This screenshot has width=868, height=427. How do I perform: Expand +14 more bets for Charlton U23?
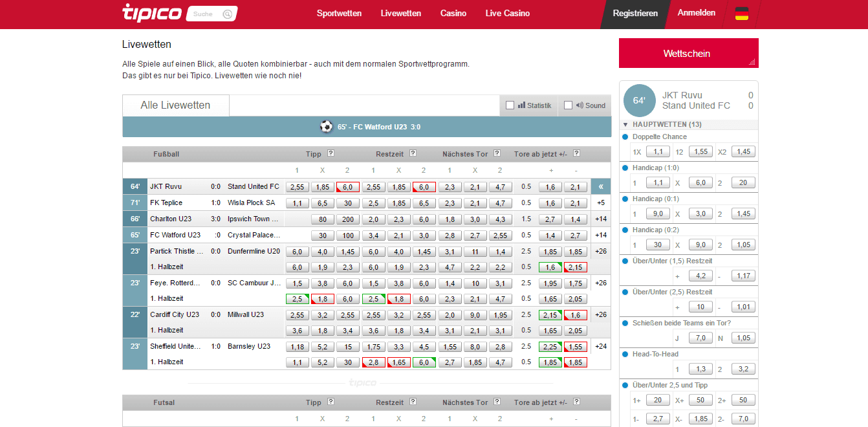pos(601,219)
